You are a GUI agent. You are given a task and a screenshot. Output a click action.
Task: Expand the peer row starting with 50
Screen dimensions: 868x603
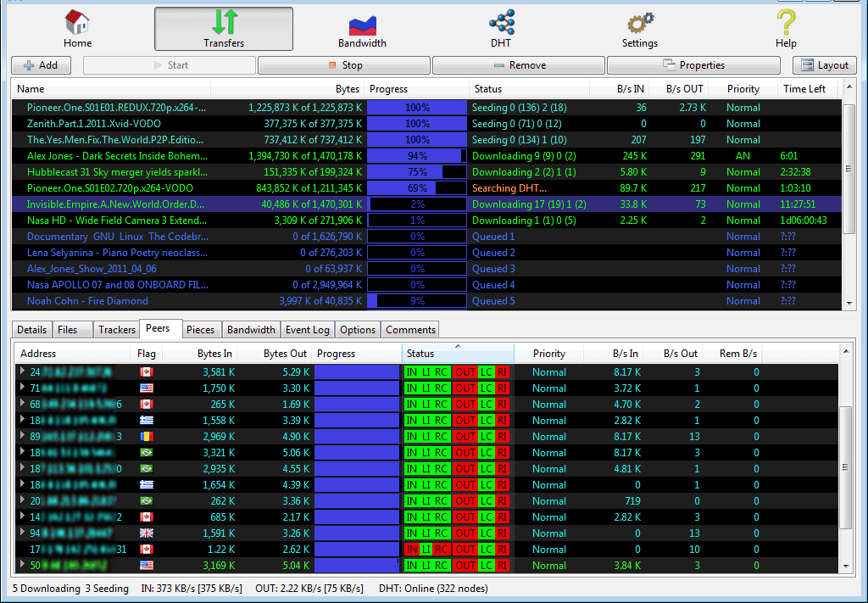[x=22, y=564]
